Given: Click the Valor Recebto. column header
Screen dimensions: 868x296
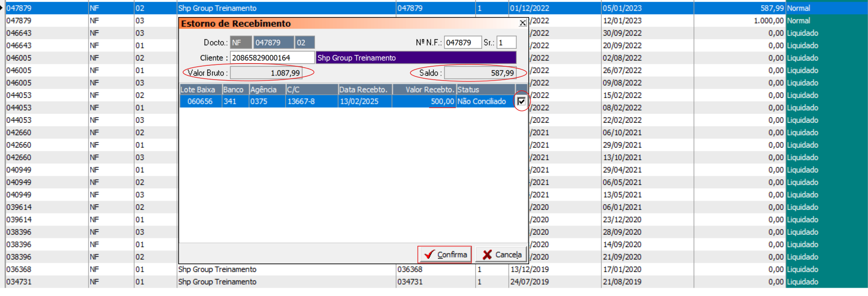Looking at the screenshot, I should click(x=424, y=89).
